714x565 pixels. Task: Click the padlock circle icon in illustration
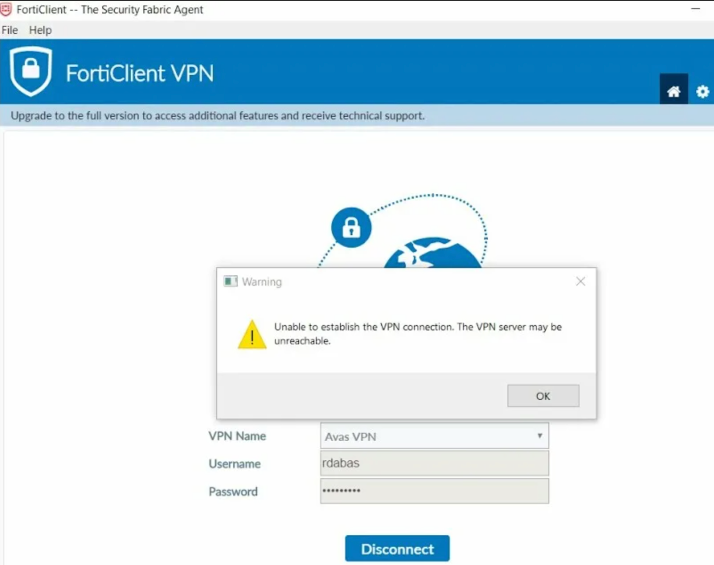click(x=351, y=227)
